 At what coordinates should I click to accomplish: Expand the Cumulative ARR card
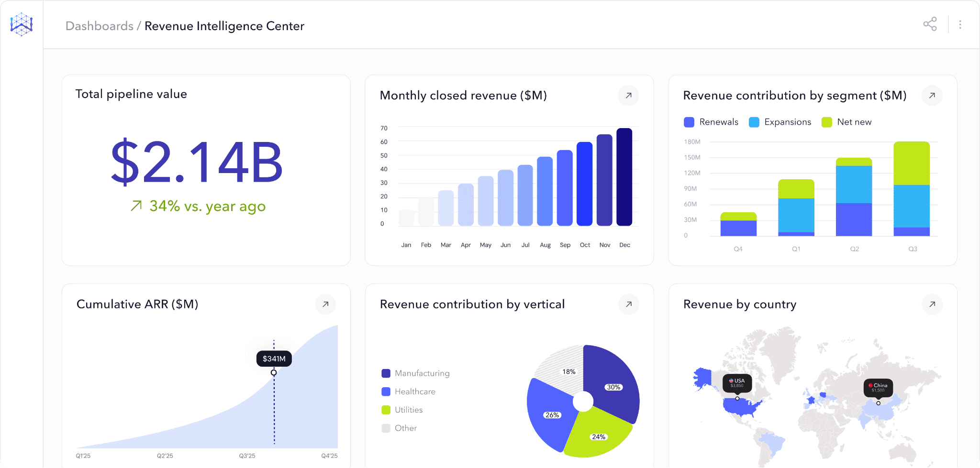pyautogui.click(x=325, y=305)
